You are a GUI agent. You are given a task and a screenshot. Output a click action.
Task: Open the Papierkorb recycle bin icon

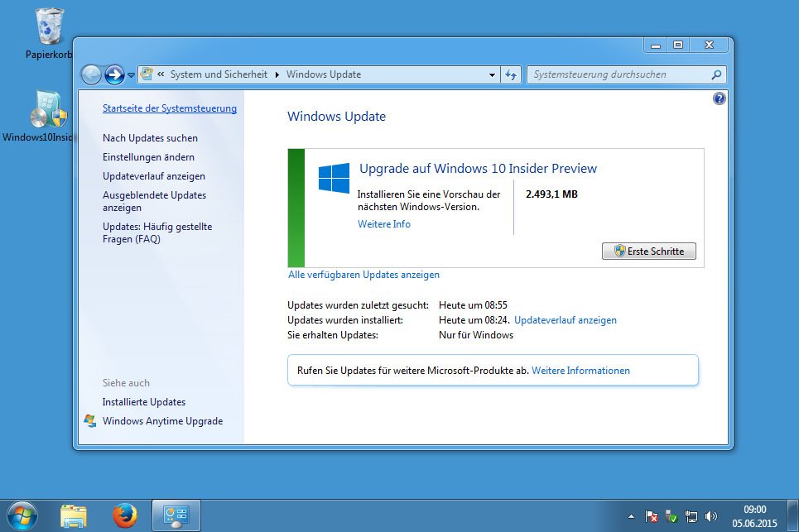tap(49, 26)
